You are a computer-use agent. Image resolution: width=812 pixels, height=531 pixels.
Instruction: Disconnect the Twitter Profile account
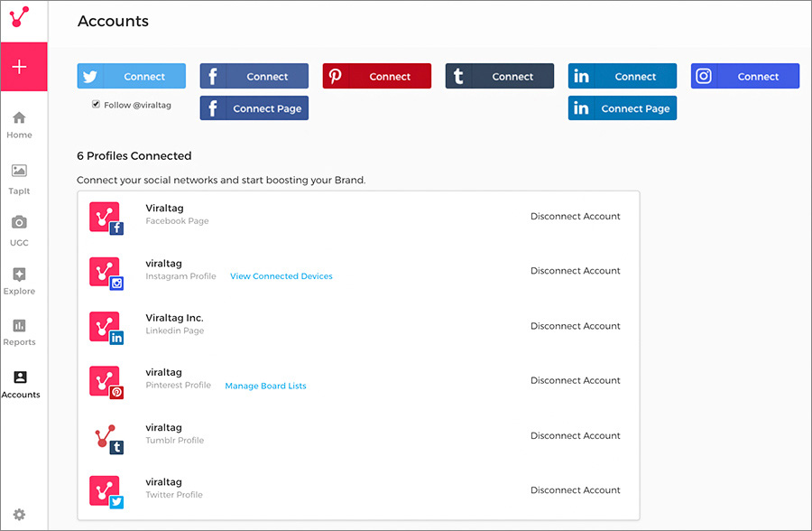pyautogui.click(x=576, y=490)
